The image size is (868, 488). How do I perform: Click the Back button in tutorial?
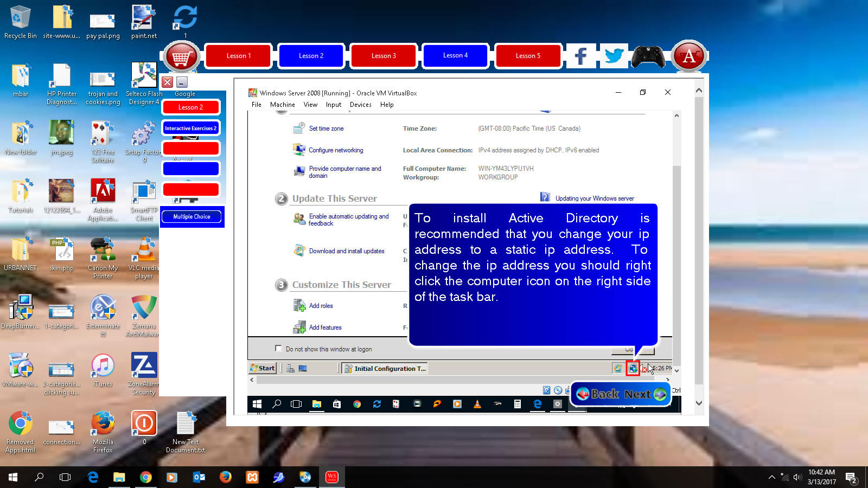(598, 394)
